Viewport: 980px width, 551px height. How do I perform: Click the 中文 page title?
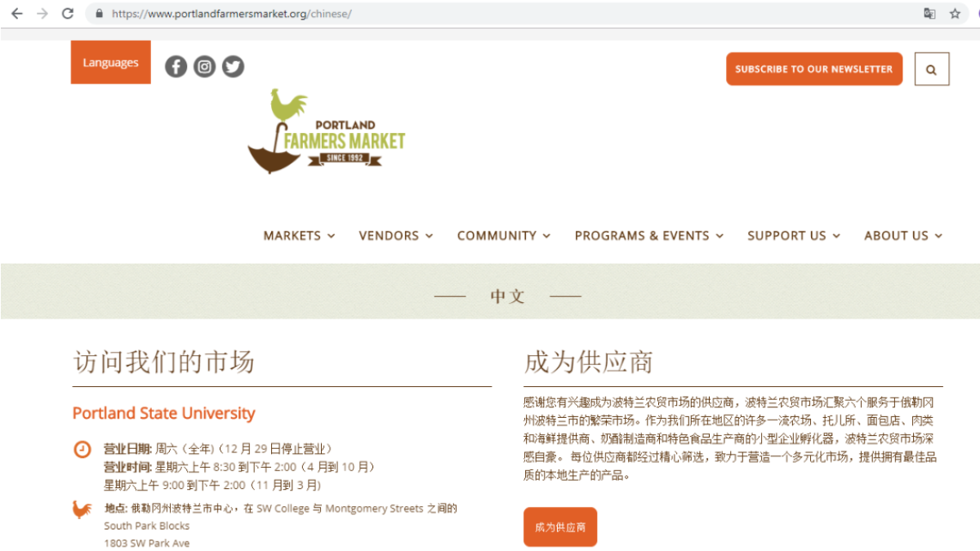(507, 296)
